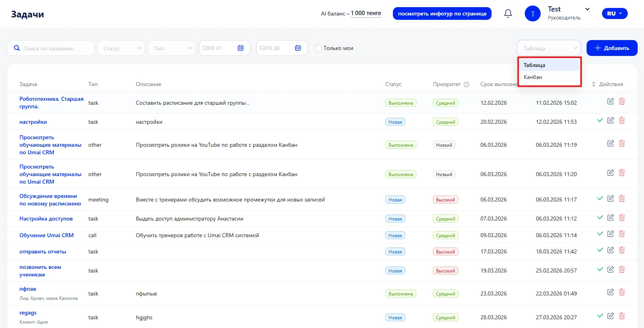Screen dimensions: 644x328
Task: Delete the пфпав task
Action: tap(622, 292)
